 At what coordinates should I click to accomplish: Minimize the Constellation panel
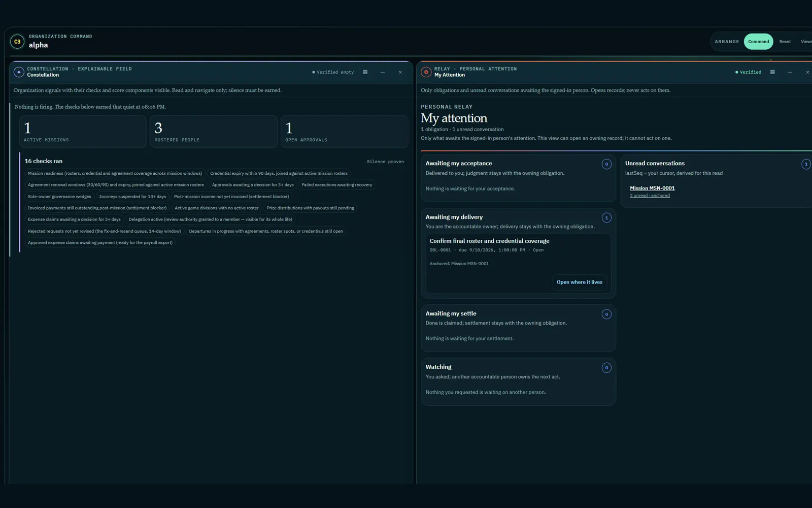[x=383, y=72]
